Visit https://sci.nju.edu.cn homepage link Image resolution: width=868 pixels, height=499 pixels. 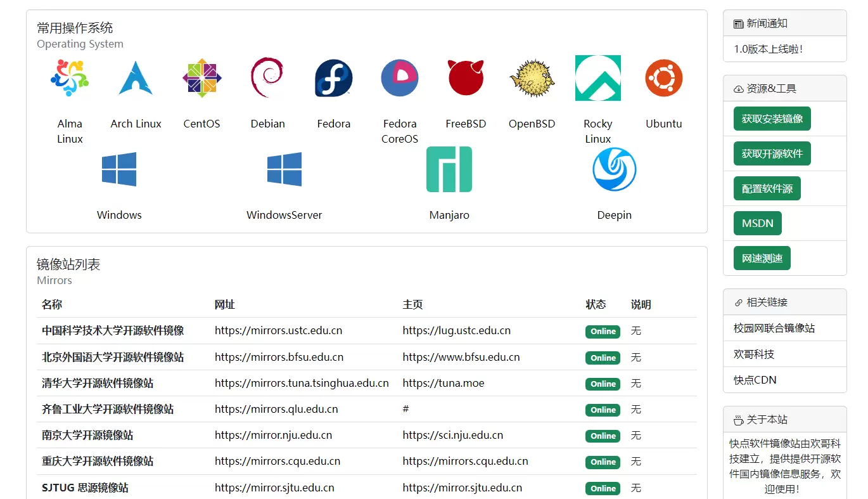click(452, 435)
